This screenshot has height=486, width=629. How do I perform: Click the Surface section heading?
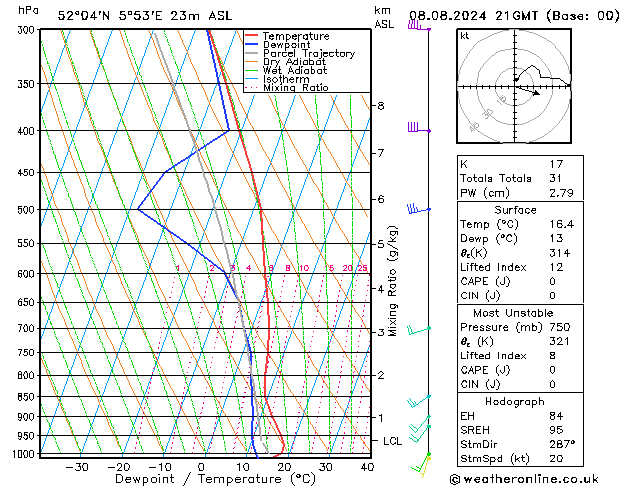coord(515,210)
